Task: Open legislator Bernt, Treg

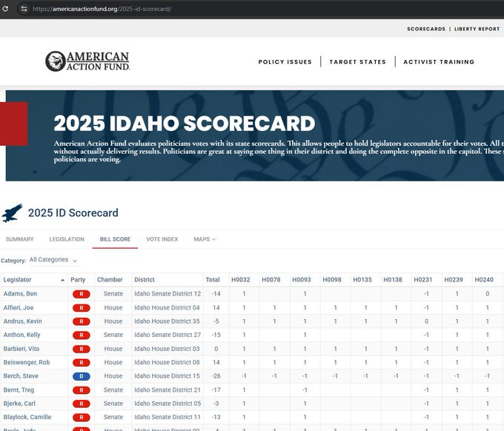Action: (19, 390)
